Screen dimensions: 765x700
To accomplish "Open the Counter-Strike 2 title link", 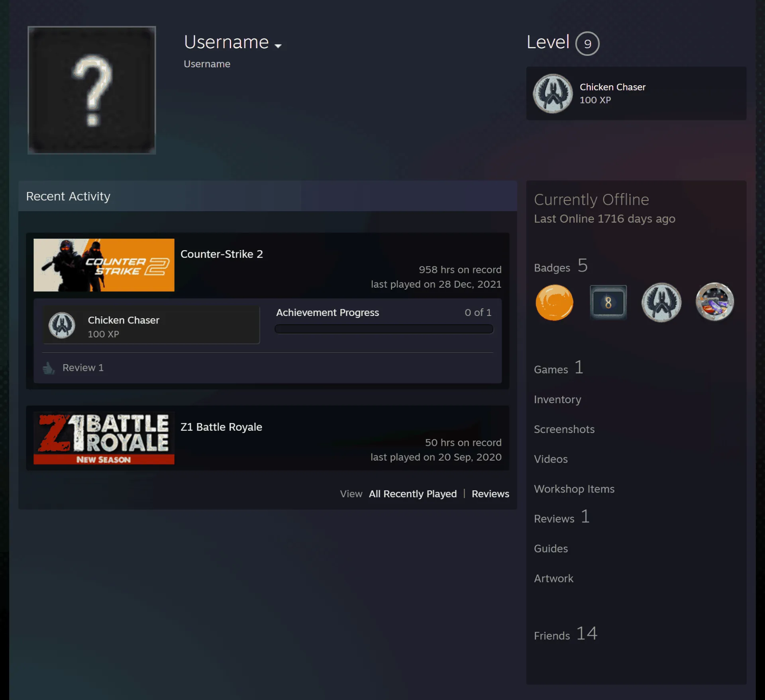I will [222, 254].
